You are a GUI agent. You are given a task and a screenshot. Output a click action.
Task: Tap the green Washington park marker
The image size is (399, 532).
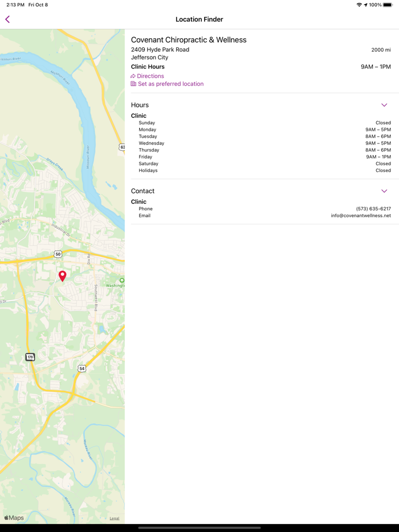[x=121, y=280]
